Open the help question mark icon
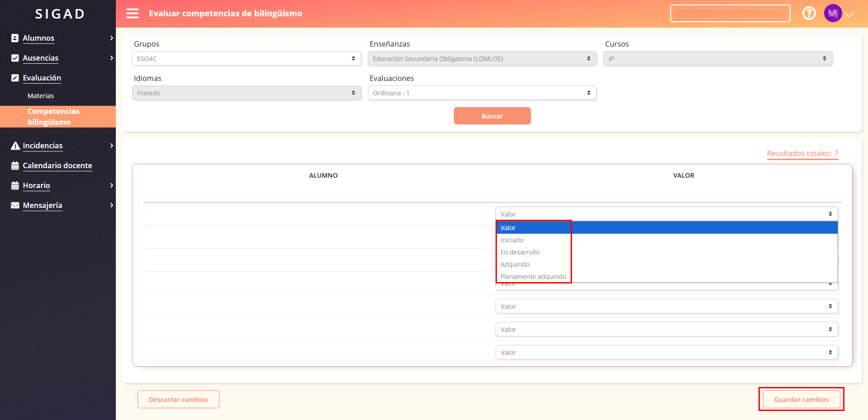Screen dimensions: 868x420 809,14
